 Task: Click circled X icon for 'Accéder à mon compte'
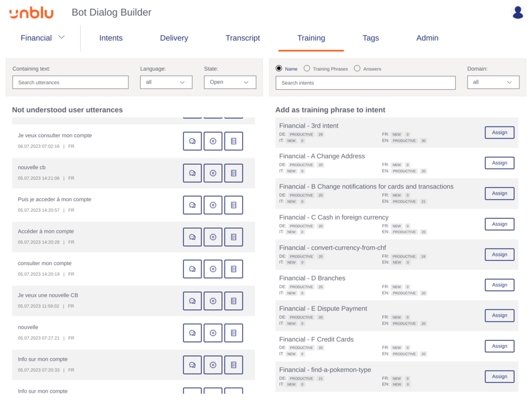[x=213, y=237]
